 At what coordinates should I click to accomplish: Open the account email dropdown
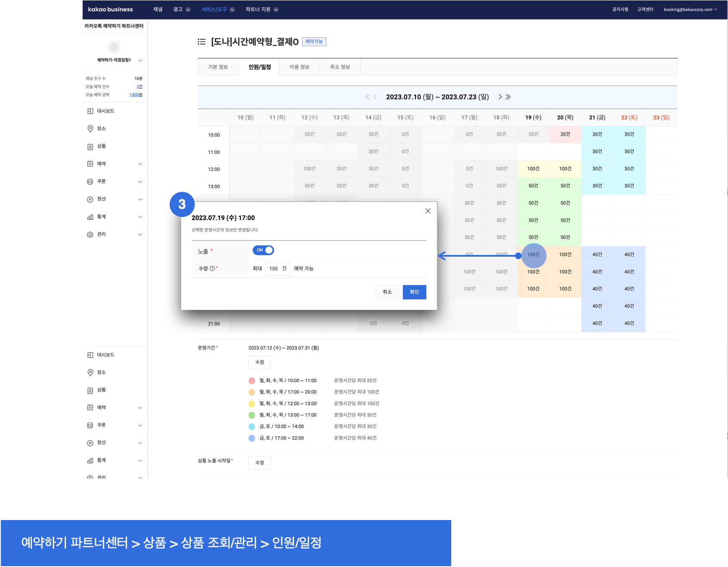point(690,10)
